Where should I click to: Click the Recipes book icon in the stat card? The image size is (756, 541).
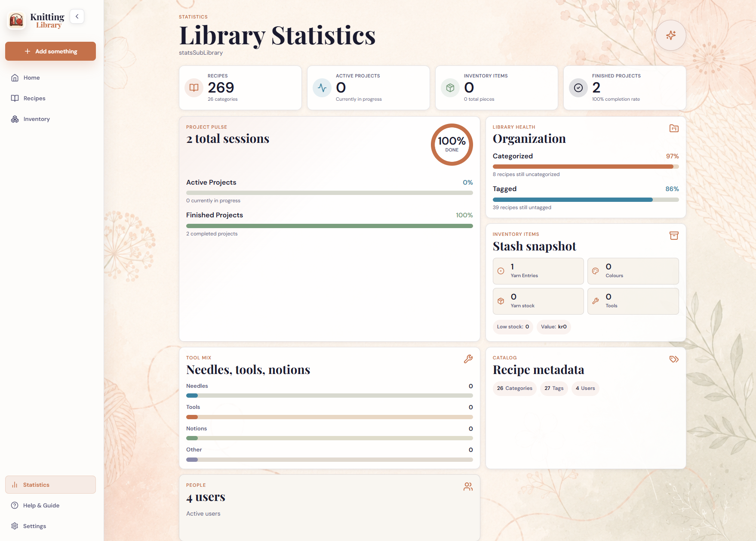click(x=194, y=88)
